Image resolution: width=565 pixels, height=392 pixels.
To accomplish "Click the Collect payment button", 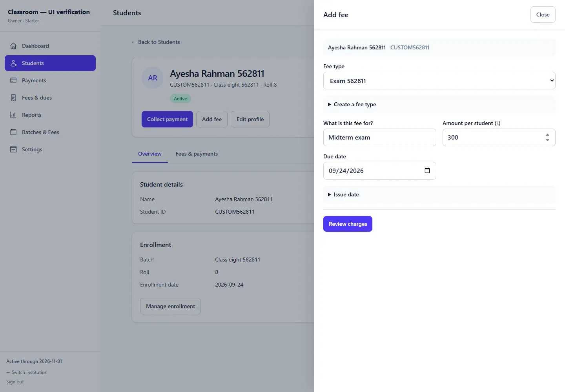I will click(x=167, y=119).
